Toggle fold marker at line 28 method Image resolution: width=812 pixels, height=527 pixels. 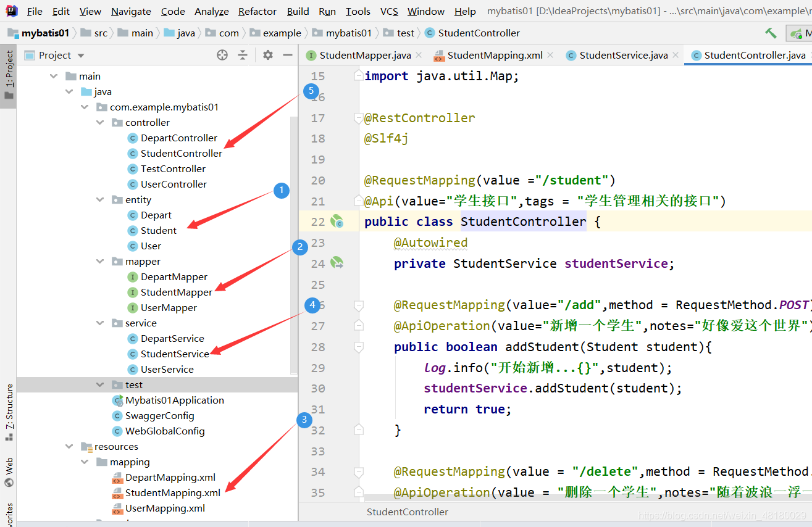click(358, 347)
